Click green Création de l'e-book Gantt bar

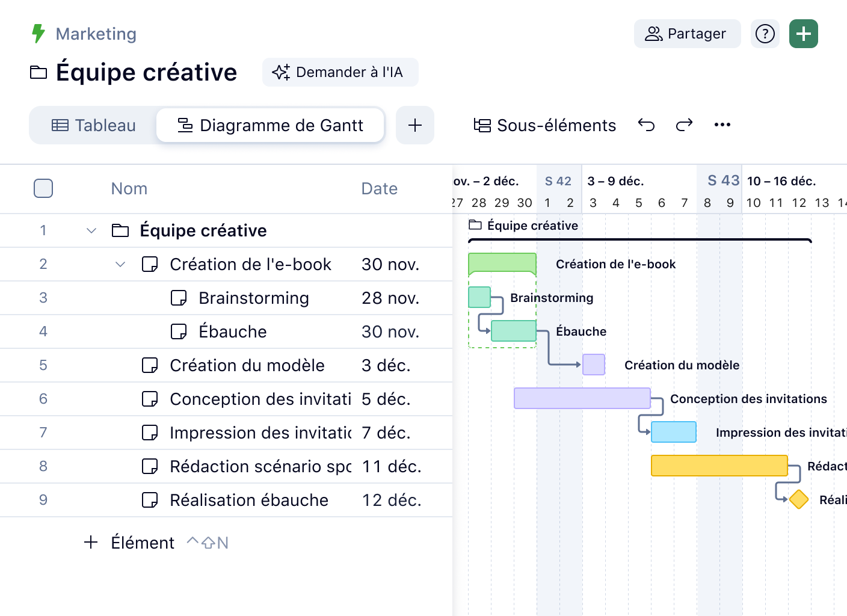(x=502, y=263)
